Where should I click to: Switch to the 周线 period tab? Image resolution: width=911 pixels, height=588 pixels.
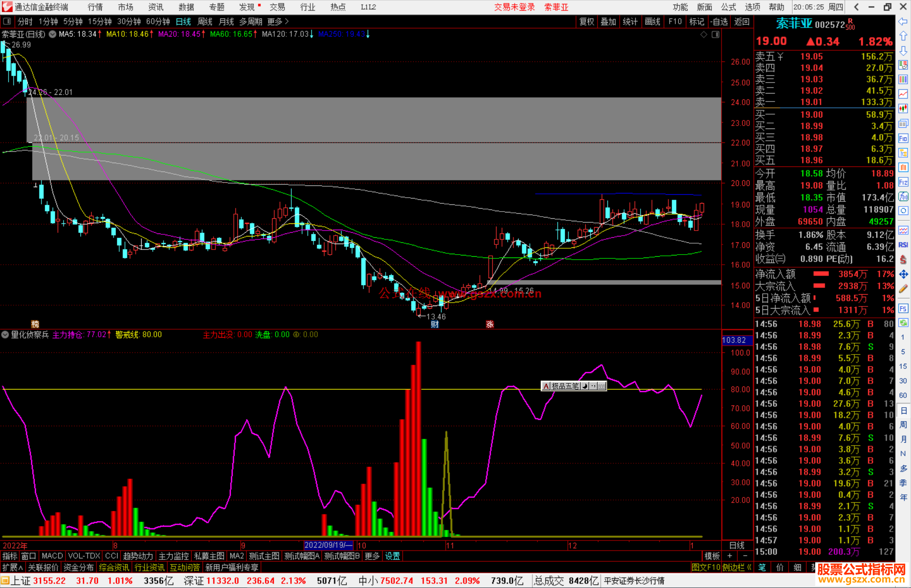(x=205, y=21)
